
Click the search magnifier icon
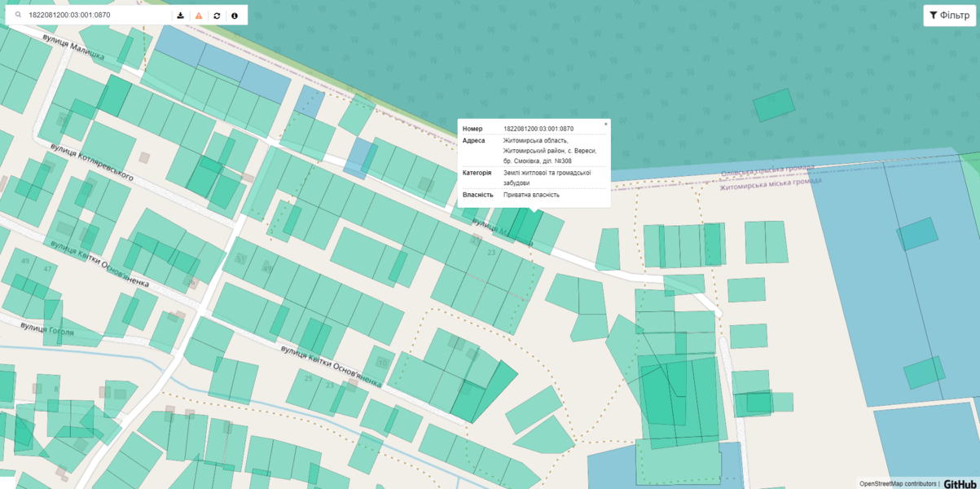point(18,15)
